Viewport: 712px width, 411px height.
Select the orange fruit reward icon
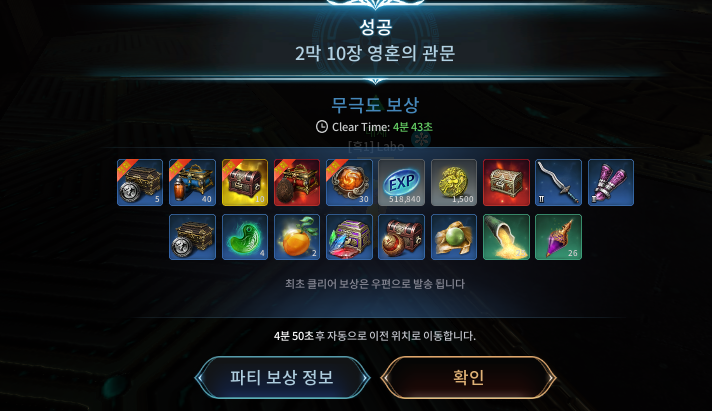[297, 237]
